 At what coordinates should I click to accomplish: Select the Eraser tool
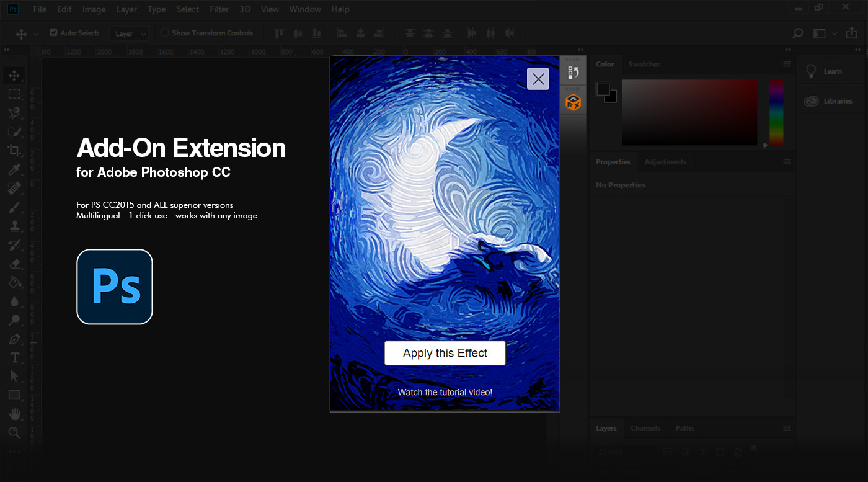(x=14, y=264)
